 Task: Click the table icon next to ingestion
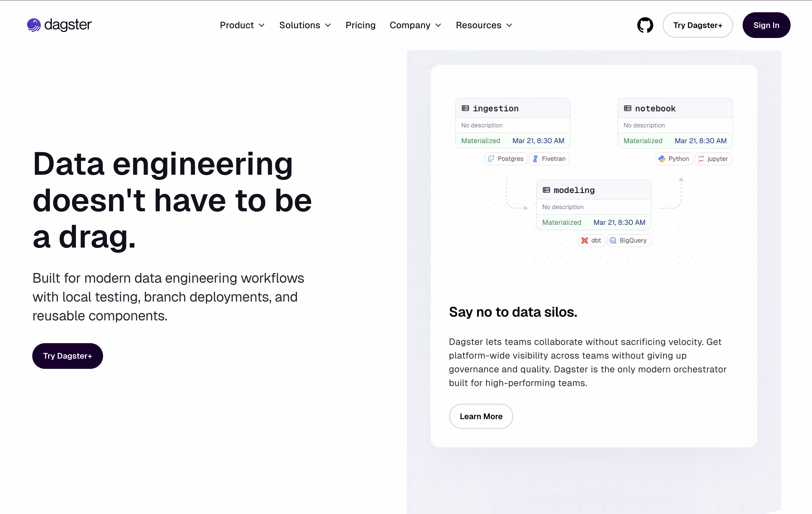click(x=465, y=108)
